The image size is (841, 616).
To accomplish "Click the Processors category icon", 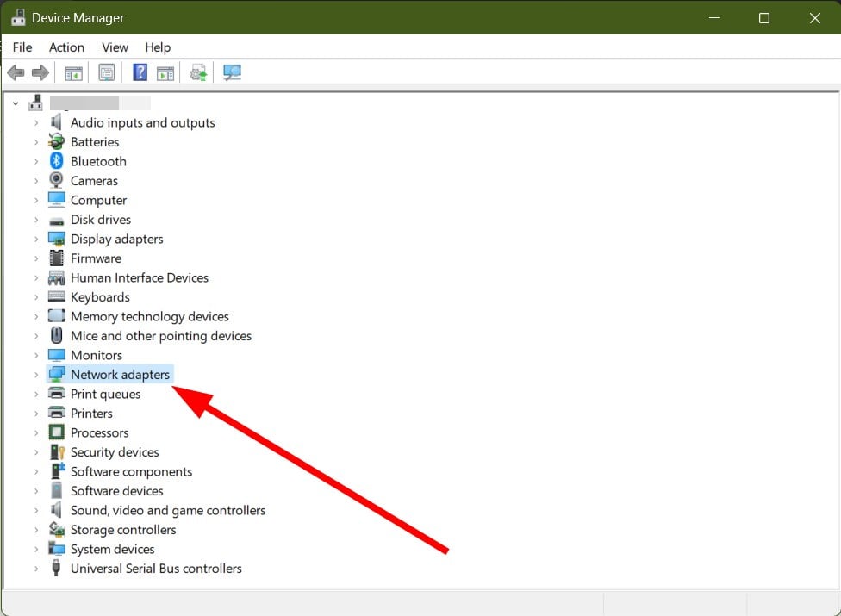I will 56,432.
